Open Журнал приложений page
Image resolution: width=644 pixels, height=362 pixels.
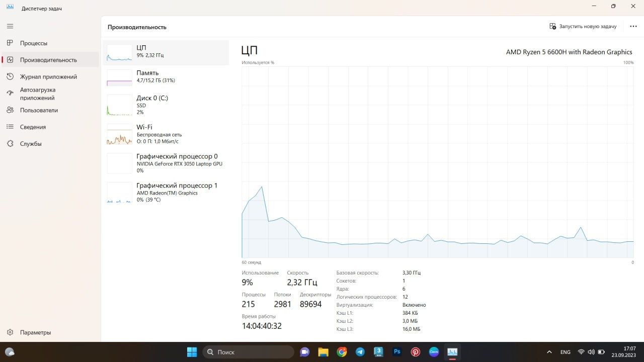pos(50,77)
